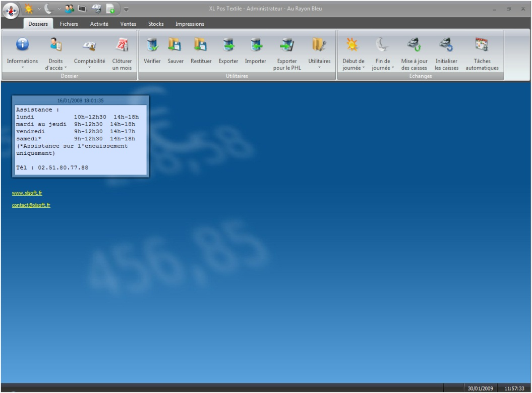Click the round application menu button
The height and width of the screenshot is (393, 532).
pyautogui.click(x=10, y=9)
